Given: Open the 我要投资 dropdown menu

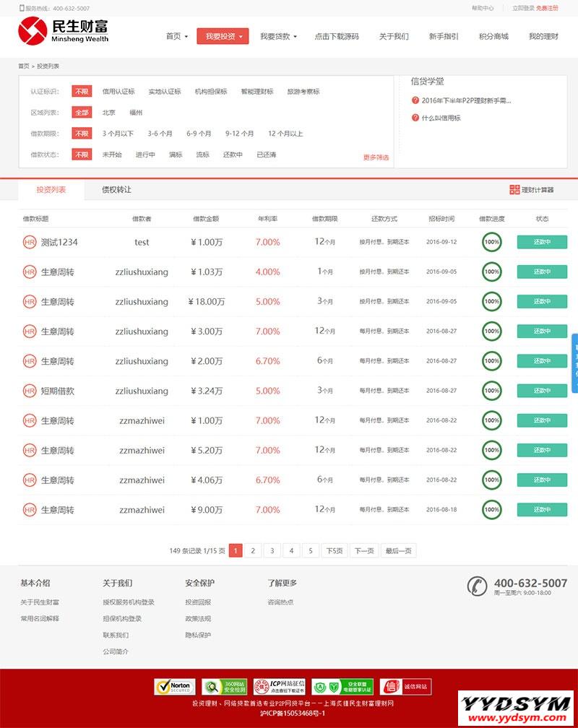Looking at the screenshot, I should tap(223, 36).
